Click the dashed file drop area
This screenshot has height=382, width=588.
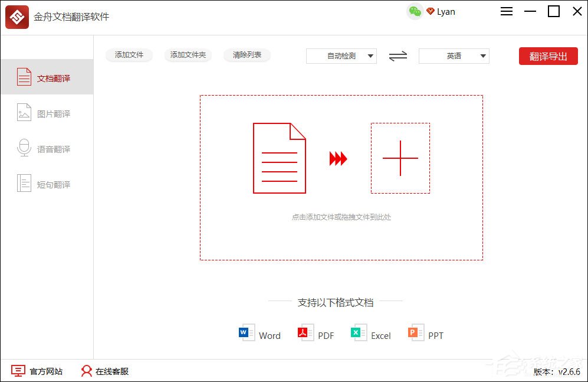point(341,177)
